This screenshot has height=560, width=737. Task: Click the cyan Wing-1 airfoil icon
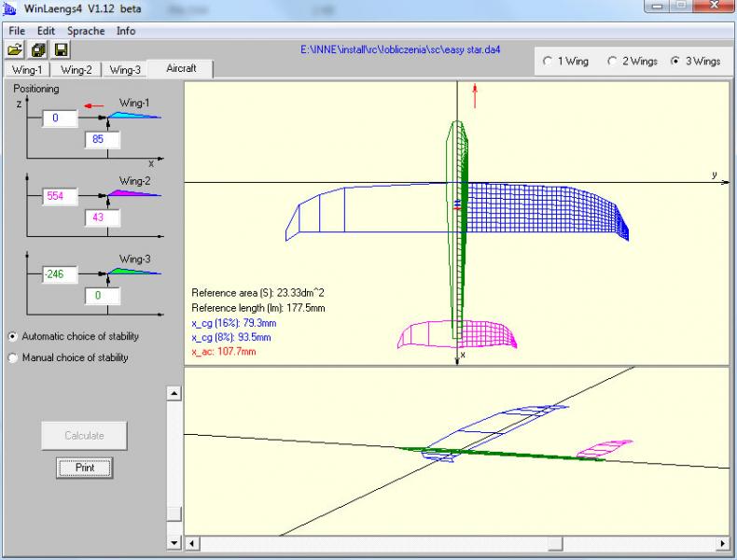[x=134, y=116]
